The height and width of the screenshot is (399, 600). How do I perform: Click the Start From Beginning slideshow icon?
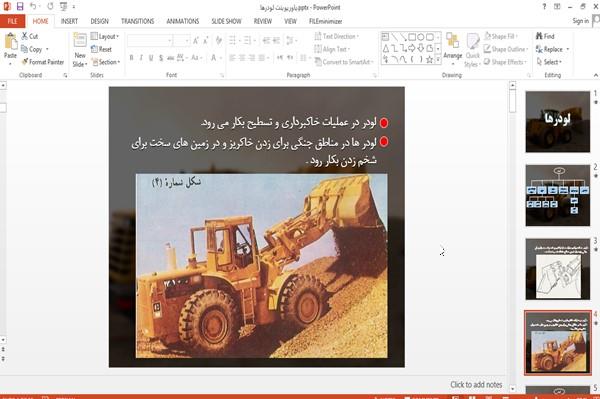coord(64,6)
